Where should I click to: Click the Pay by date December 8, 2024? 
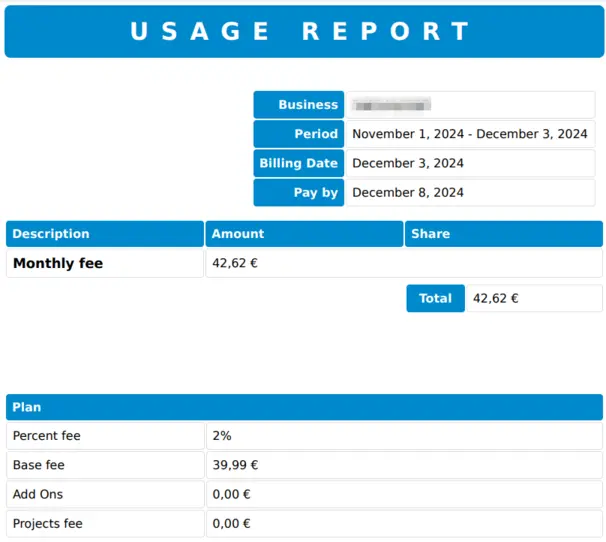pos(408,192)
